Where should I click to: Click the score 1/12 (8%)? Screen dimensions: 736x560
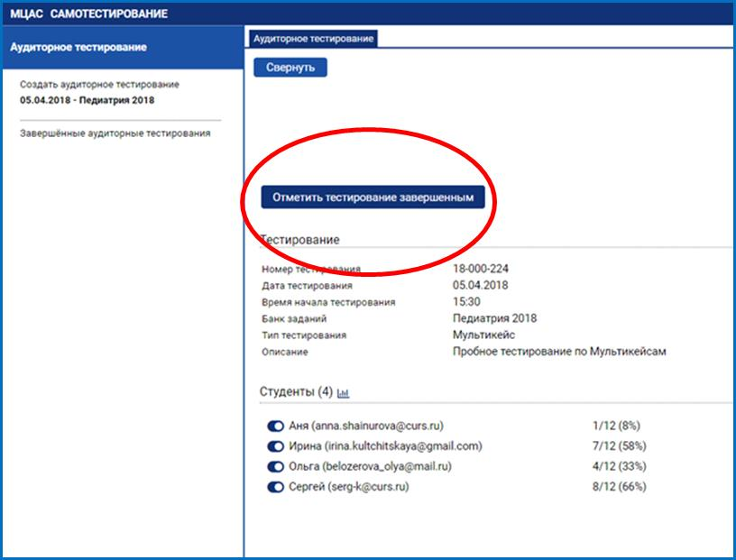[616, 426]
